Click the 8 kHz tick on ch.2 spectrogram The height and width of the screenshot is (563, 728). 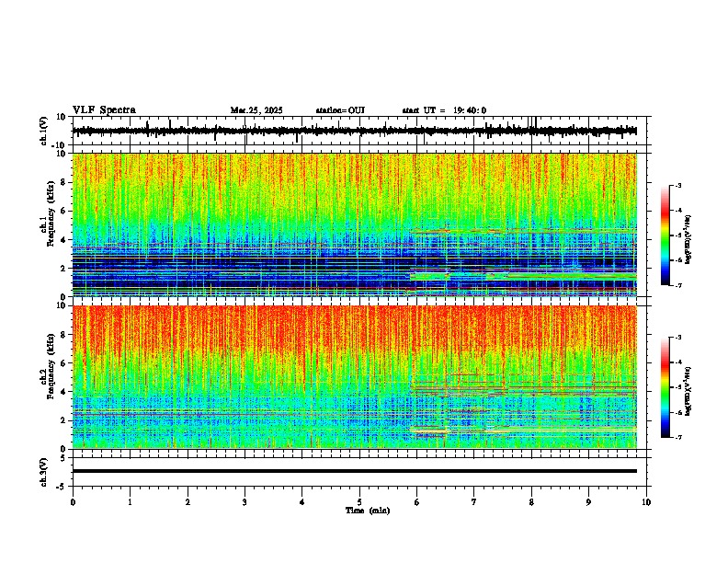coord(64,335)
